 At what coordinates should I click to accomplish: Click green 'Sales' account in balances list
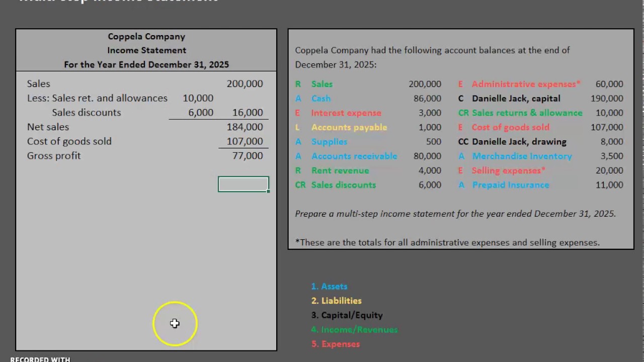point(322,84)
